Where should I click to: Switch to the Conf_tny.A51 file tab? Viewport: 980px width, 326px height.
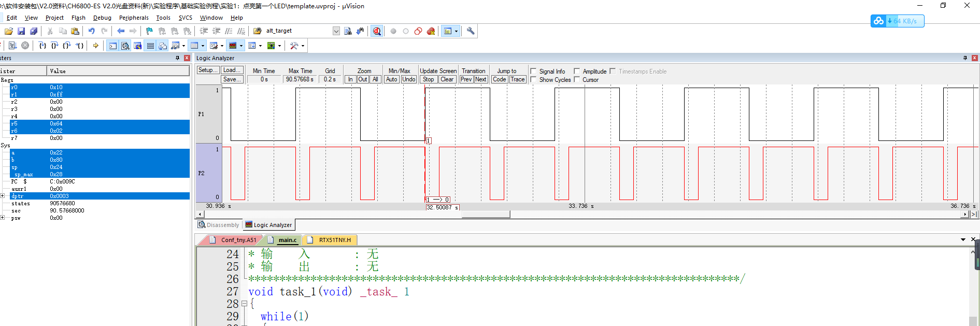coord(235,240)
